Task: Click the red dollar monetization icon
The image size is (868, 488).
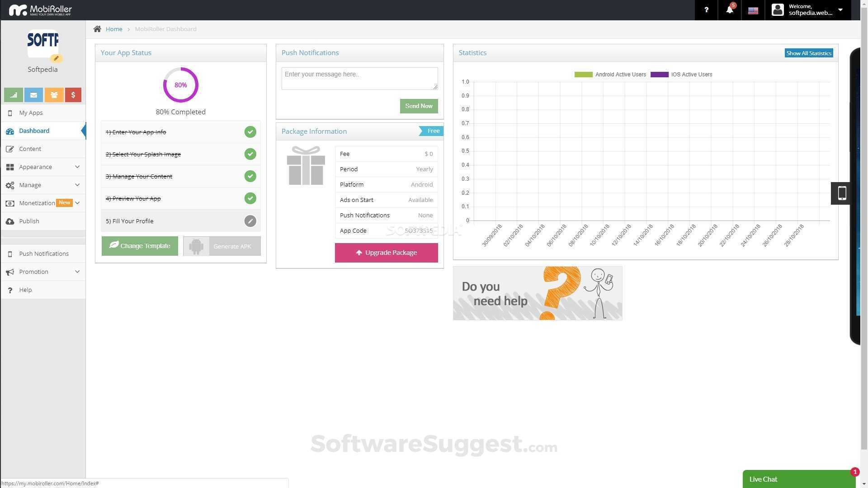Action: click(73, 95)
